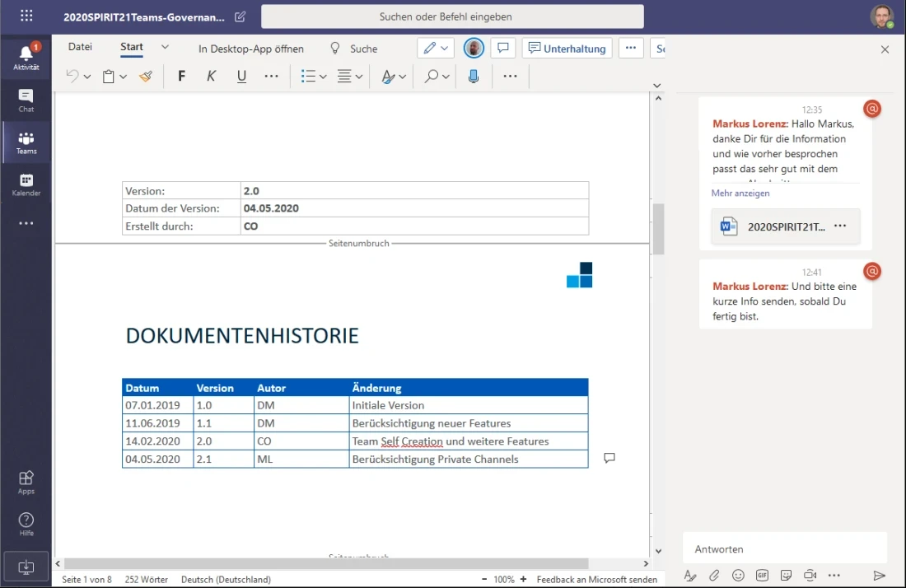Click the microphone dictation icon

coord(474,77)
